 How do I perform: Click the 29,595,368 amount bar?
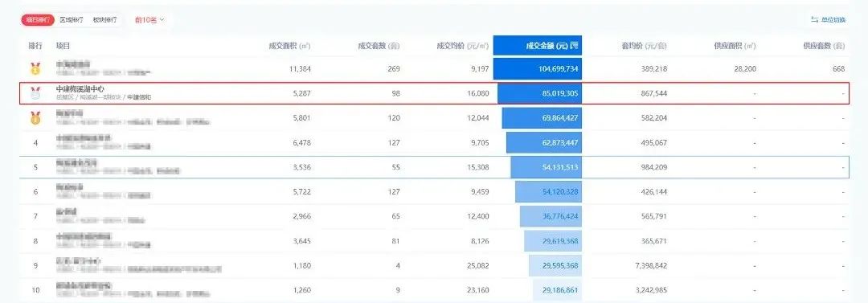[x=555, y=265]
